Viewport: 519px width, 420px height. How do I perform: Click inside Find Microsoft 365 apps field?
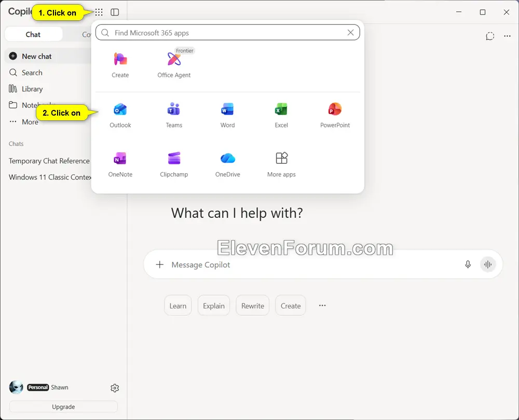tap(228, 33)
